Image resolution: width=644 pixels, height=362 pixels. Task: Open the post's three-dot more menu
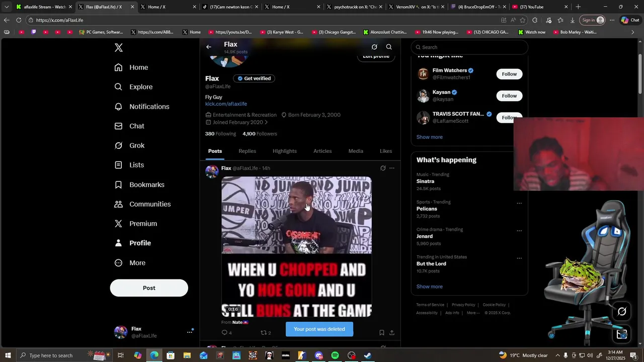(x=392, y=168)
